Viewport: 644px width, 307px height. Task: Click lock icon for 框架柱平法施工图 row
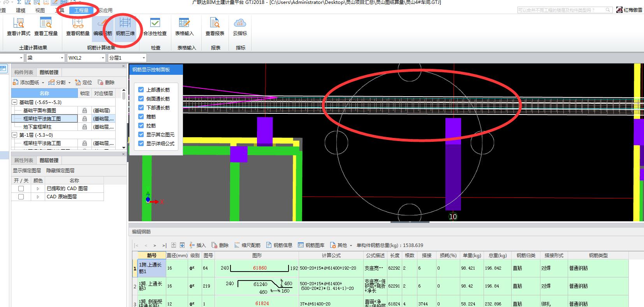click(x=84, y=118)
